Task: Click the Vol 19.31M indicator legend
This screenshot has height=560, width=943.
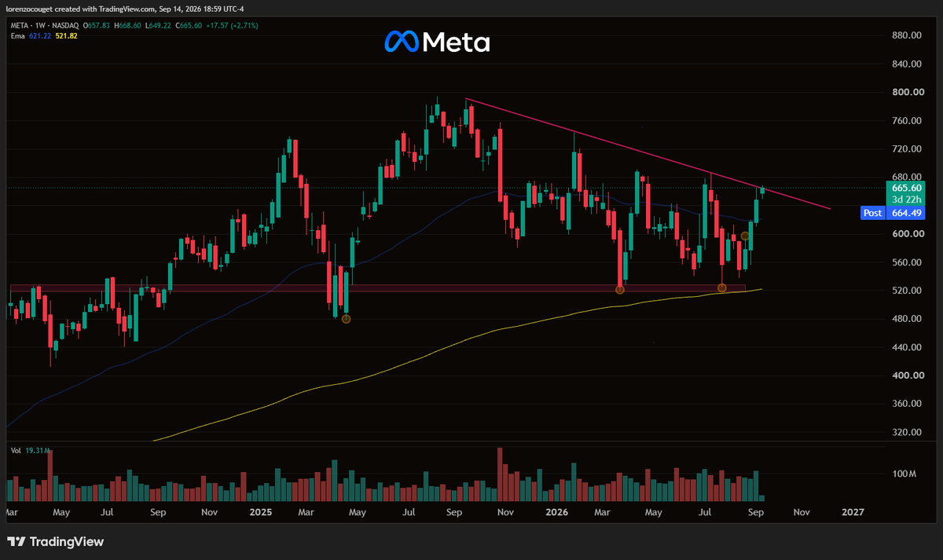Action: tap(30, 451)
